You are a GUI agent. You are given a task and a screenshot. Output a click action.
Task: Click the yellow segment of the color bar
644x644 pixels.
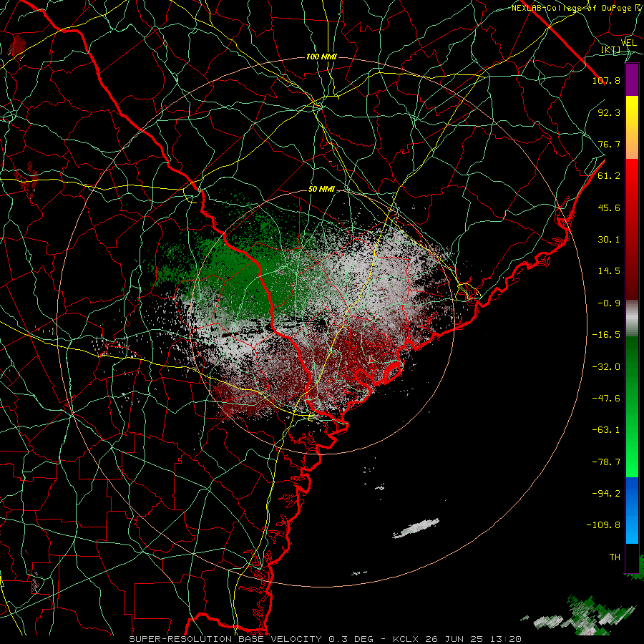click(x=632, y=111)
